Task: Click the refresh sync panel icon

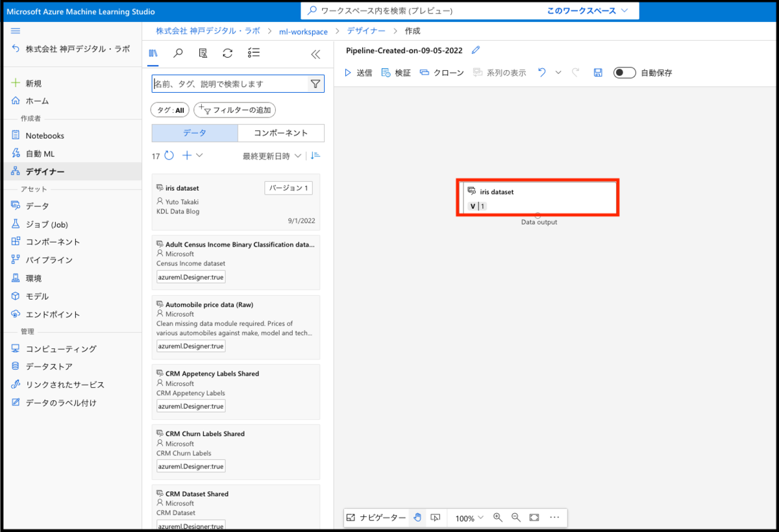Action: 227,54
